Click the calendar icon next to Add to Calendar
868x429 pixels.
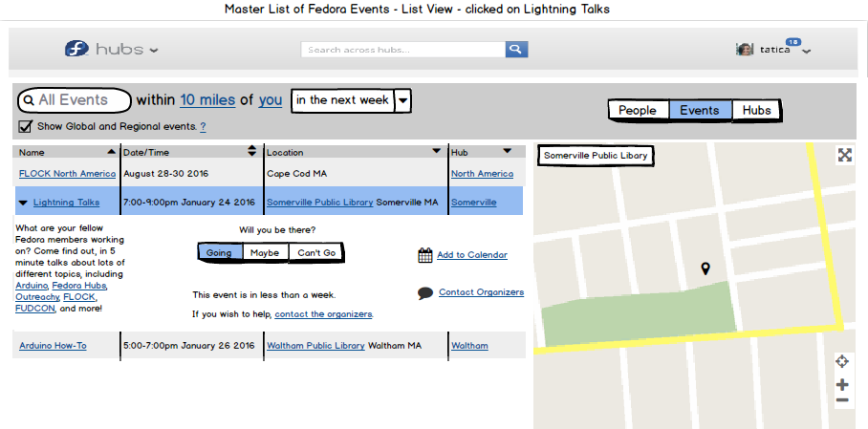(x=425, y=255)
